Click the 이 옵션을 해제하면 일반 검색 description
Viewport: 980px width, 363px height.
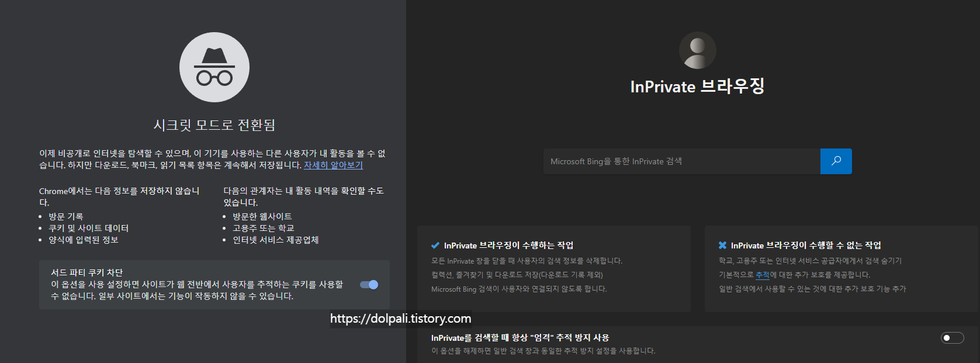[x=543, y=351]
